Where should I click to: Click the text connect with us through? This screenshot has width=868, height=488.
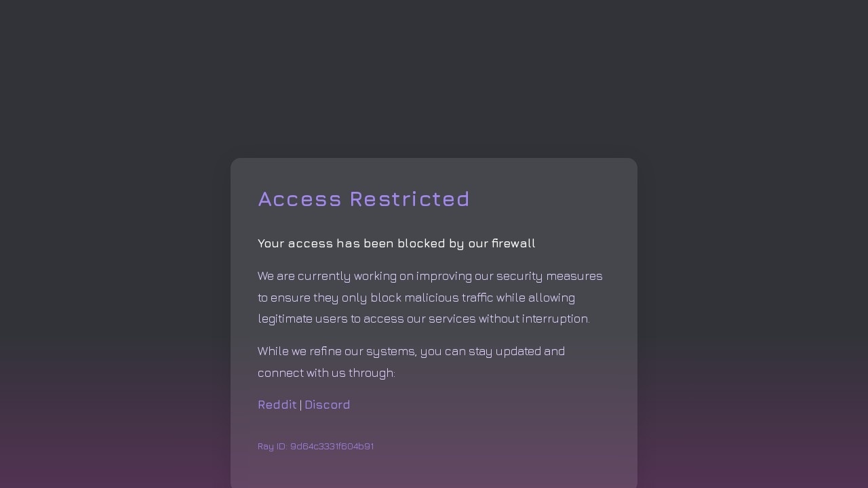click(x=326, y=373)
